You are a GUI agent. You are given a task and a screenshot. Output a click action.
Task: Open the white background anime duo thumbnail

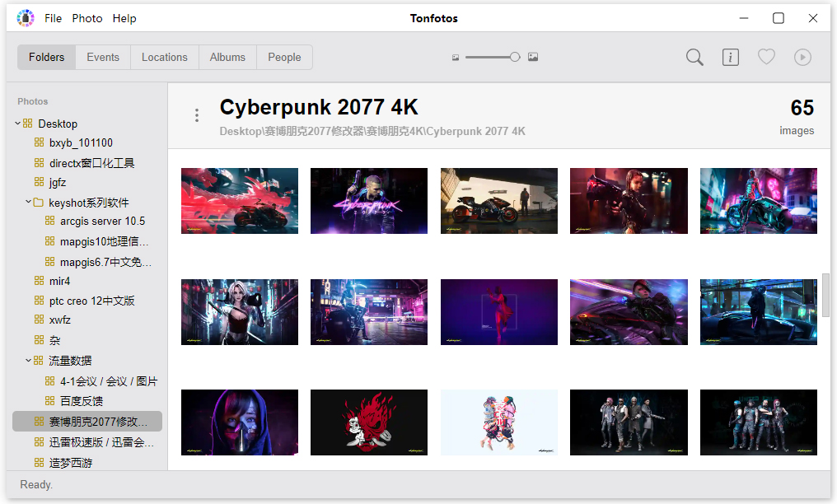tap(499, 422)
